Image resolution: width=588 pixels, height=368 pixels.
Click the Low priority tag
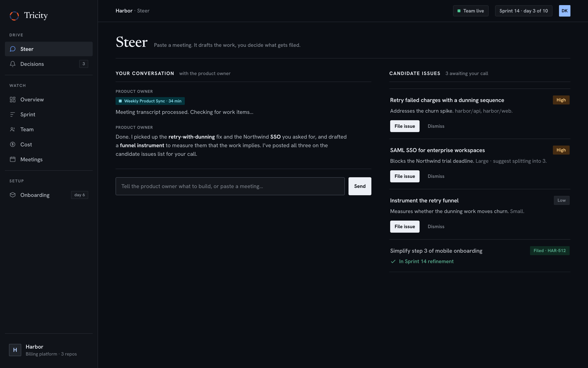pos(561,200)
